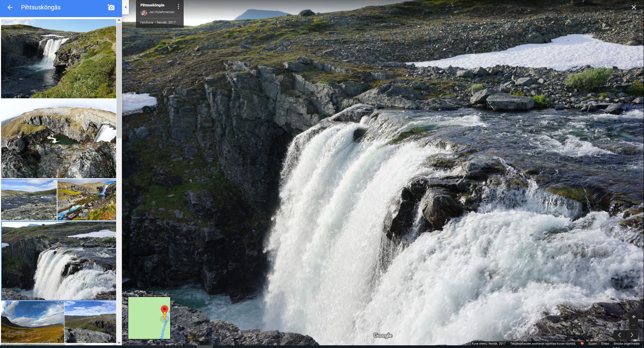The height and width of the screenshot is (348, 644).
Task: Advance to the next photo with right chevron
Action: (x=632, y=335)
